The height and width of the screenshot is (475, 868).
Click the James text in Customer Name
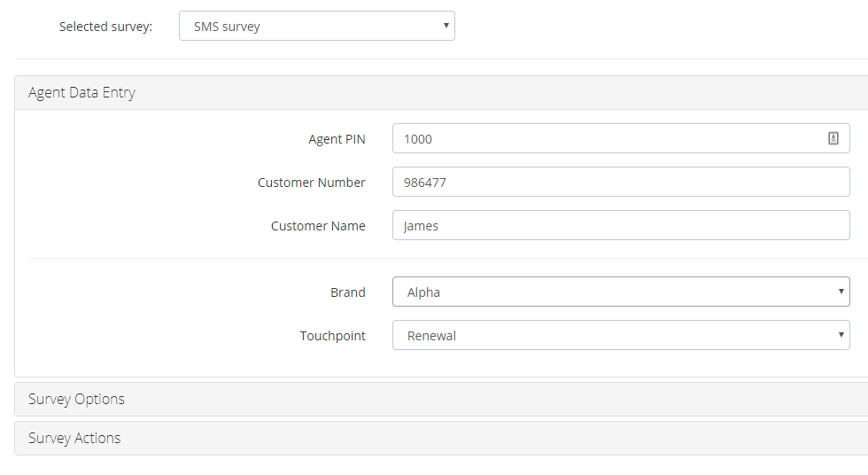coord(421,226)
